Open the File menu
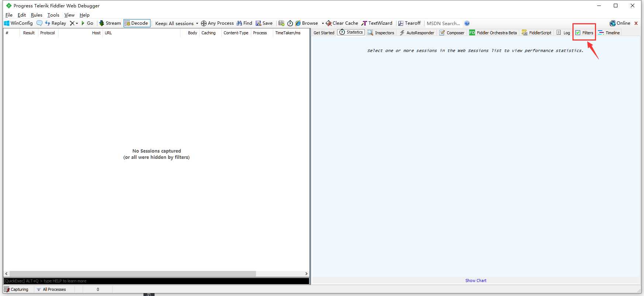This screenshot has height=296, width=644. coord(9,15)
